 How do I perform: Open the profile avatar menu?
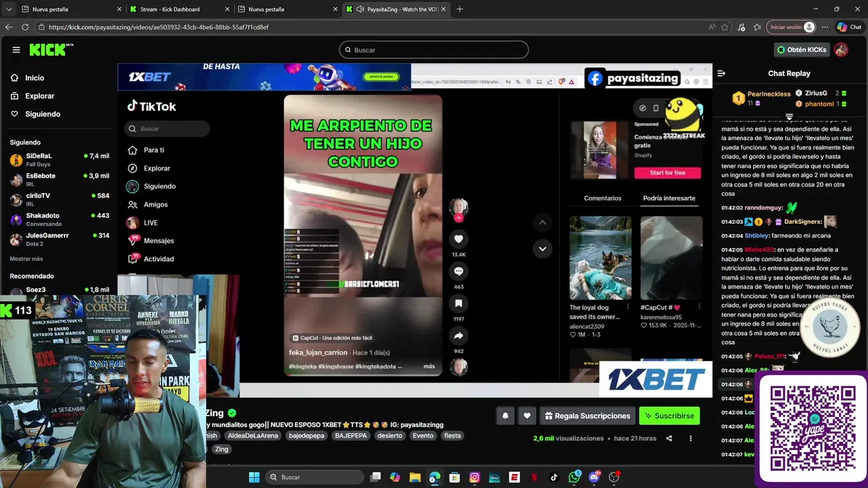841,49
